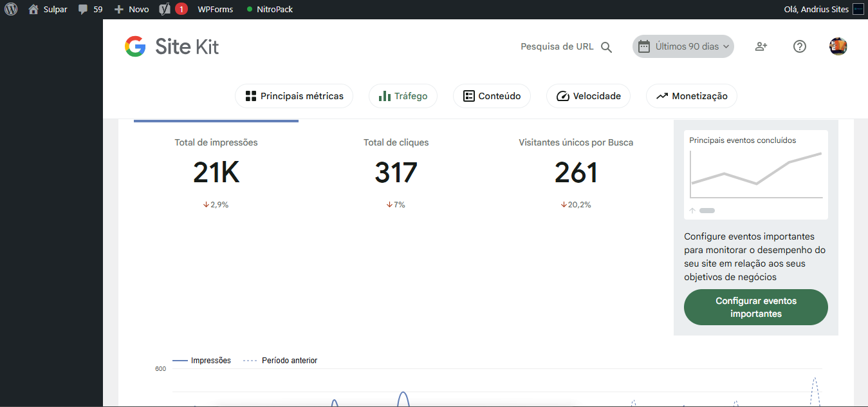868x407 pixels.
Task: Click the Configurar eventos importantes button
Action: click(755, 307)
